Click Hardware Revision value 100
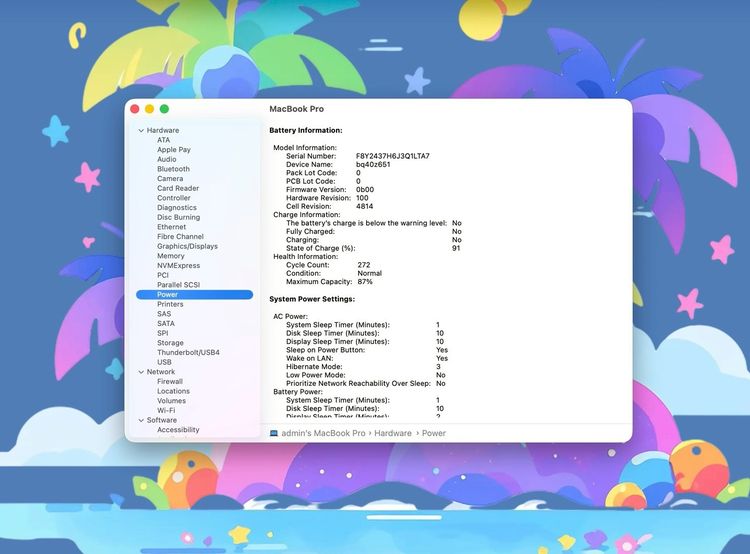The height and width of the screenshot is (554, 750). pos(362,198)
